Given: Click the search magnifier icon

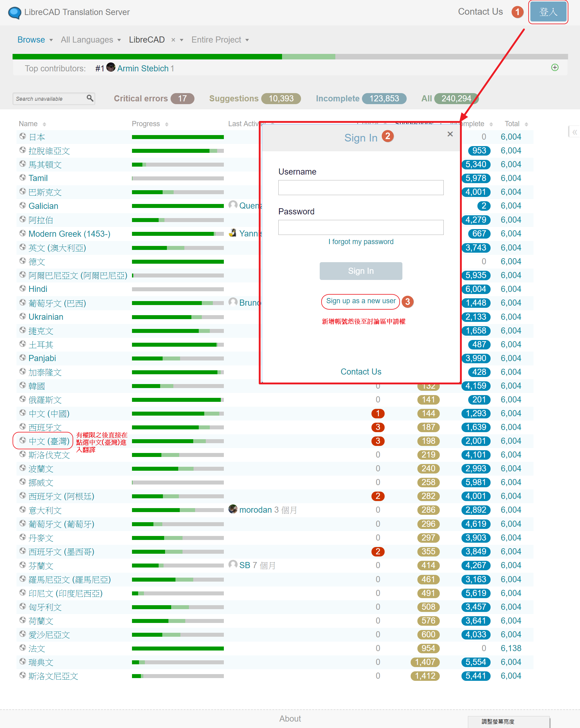Looking at the screenshot, I should pos(90,98).
